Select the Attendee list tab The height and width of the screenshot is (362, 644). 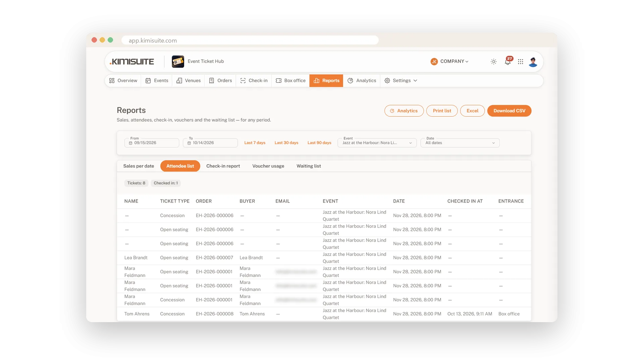180,166
